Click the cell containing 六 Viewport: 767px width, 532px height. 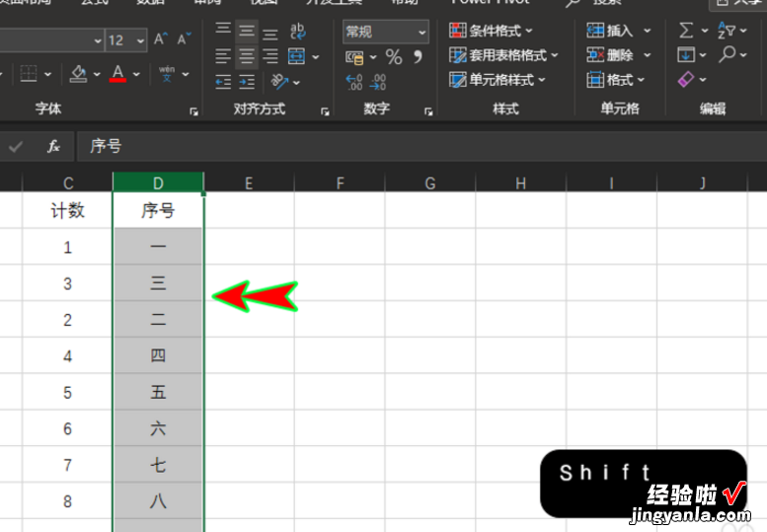pyautogui.click(x=158, y=428)
